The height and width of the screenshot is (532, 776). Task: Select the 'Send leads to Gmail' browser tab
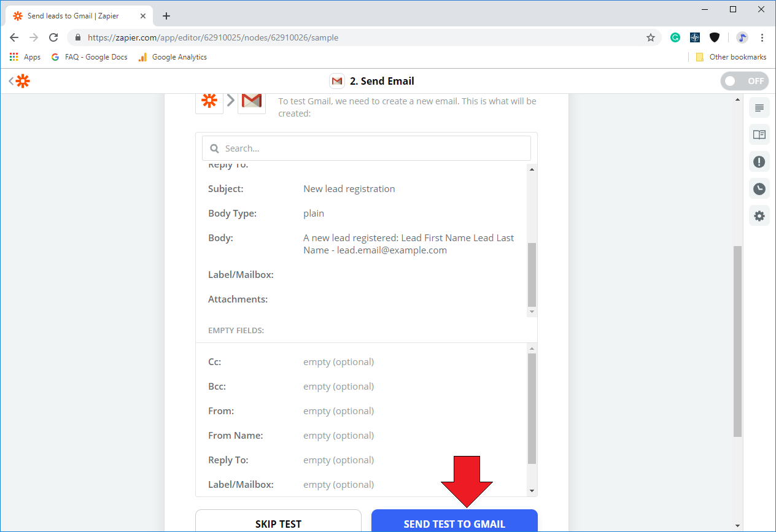(x=74, y=16)
